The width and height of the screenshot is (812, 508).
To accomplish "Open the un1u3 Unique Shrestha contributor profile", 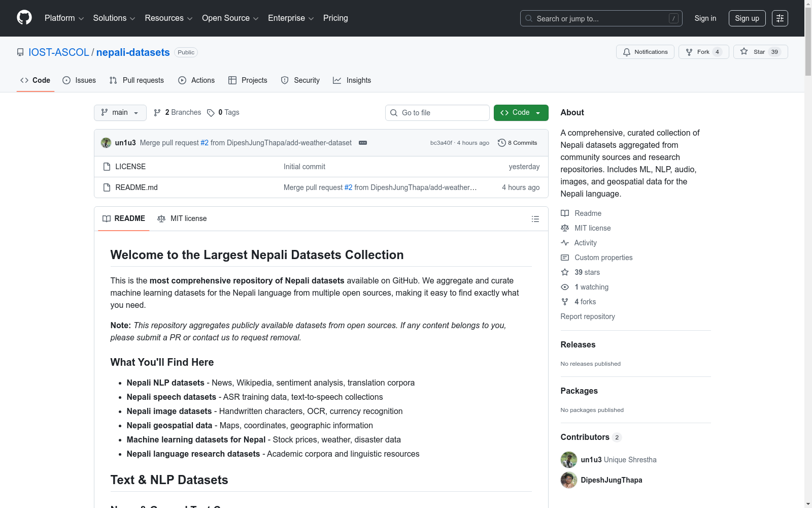I will (x=619, y=460).
